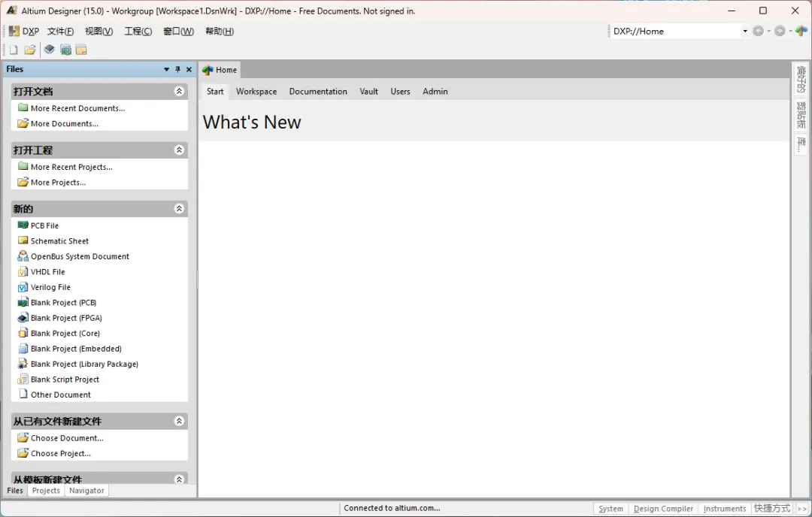Open the 窗口(W) menu
This screenshot has height=517, width=812.
point(178,31)
